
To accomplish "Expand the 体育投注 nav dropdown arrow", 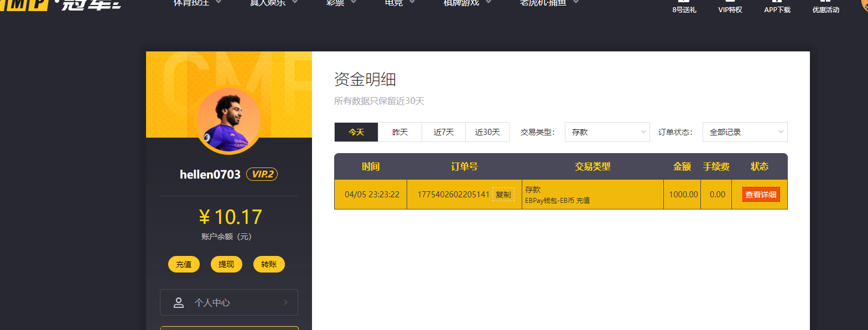I will coord(219,2).
